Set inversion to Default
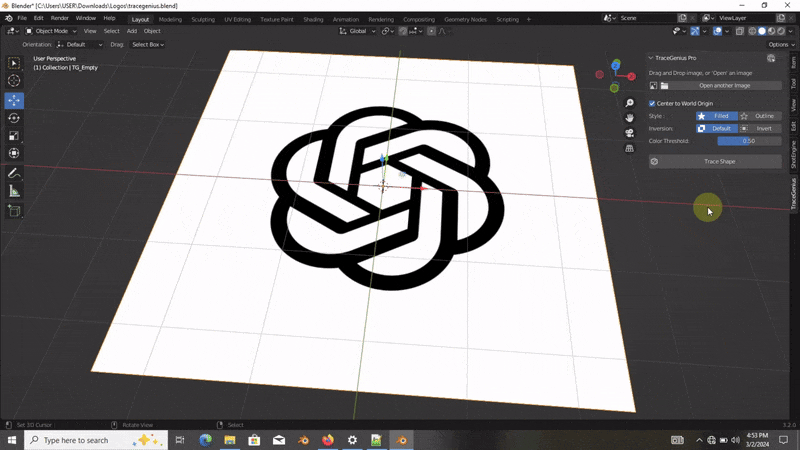 (x=716, y=129)
